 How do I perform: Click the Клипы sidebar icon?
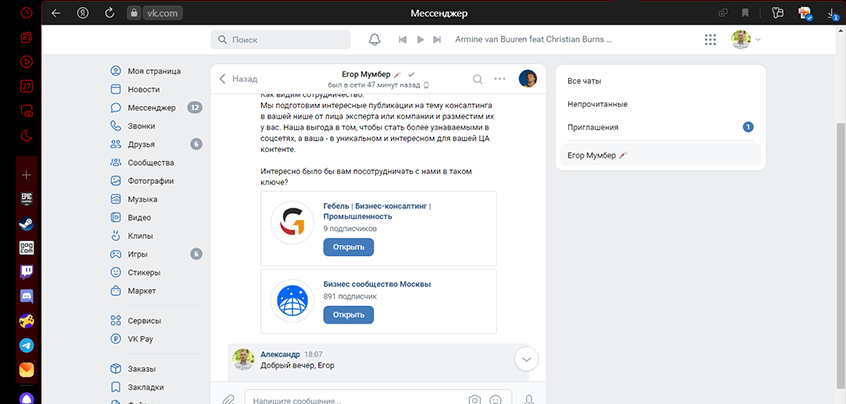point(115,236)
